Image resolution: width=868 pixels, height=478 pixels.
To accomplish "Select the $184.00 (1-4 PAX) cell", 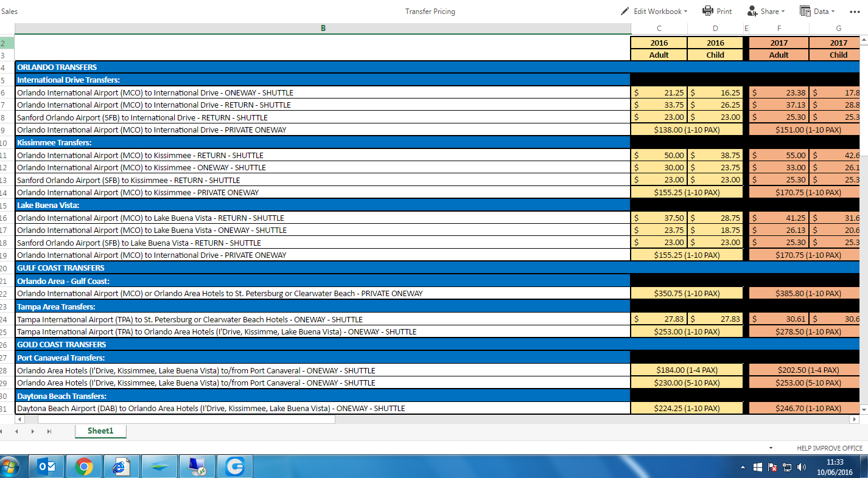I will click(x=687, y=370).
